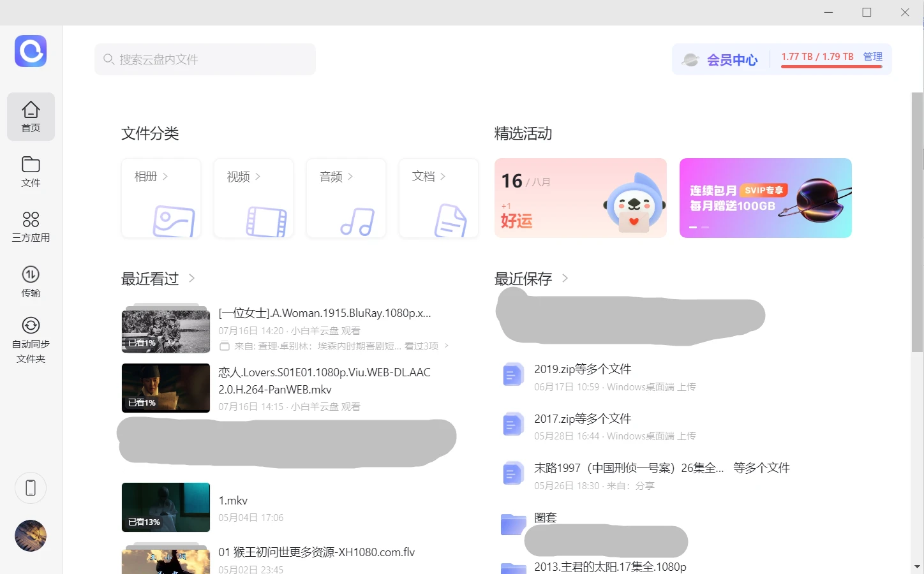This screenshot has height=574, width=924.
Task: Click the 搜索云盘内文件 search field
Action: click(205, 59)
